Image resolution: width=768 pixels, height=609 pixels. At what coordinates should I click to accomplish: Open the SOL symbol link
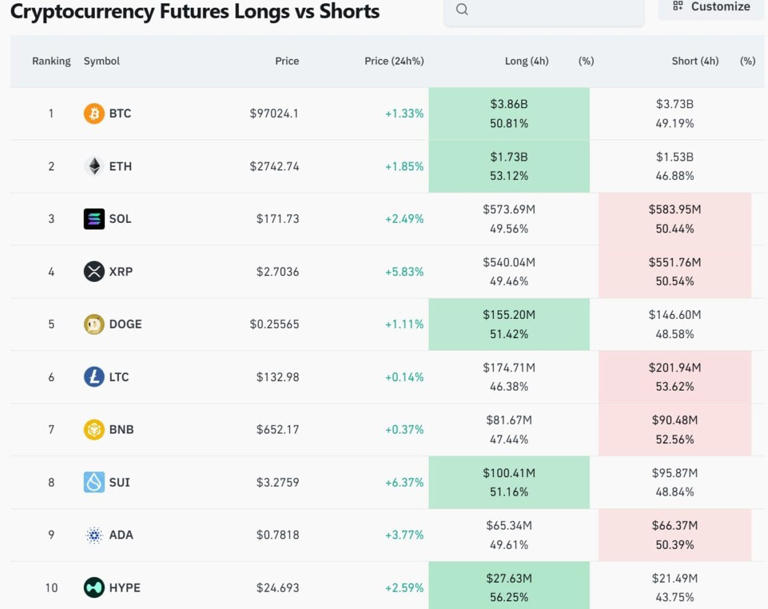point(120,219)
